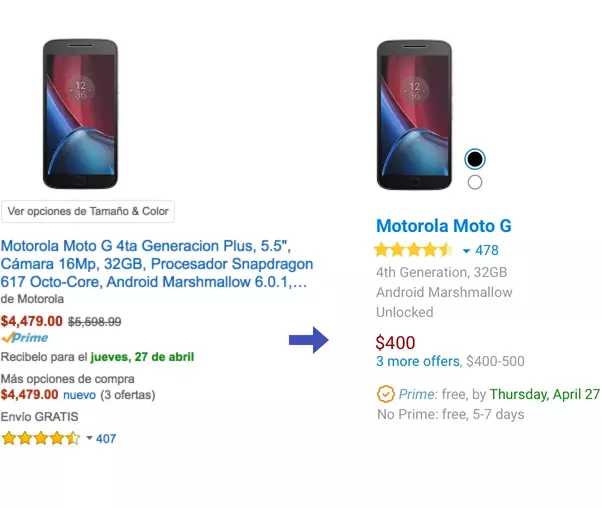Image resolution: width=602 pixels, height=508 pixels.
Task: Click the left listing's star rating
Action: (40, 438)
